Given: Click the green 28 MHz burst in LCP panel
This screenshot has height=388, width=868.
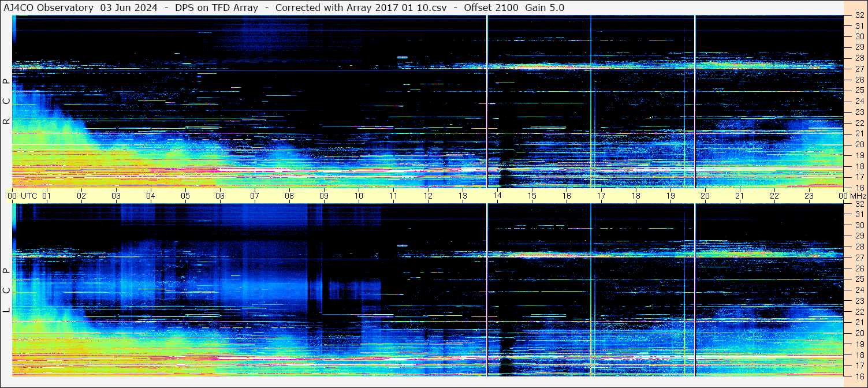Looking at the screenshot, I should click(403, 245).
